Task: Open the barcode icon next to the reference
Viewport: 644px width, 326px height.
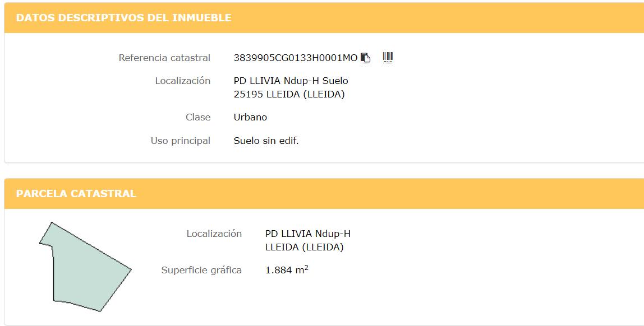Action: (x=388, y=57)
